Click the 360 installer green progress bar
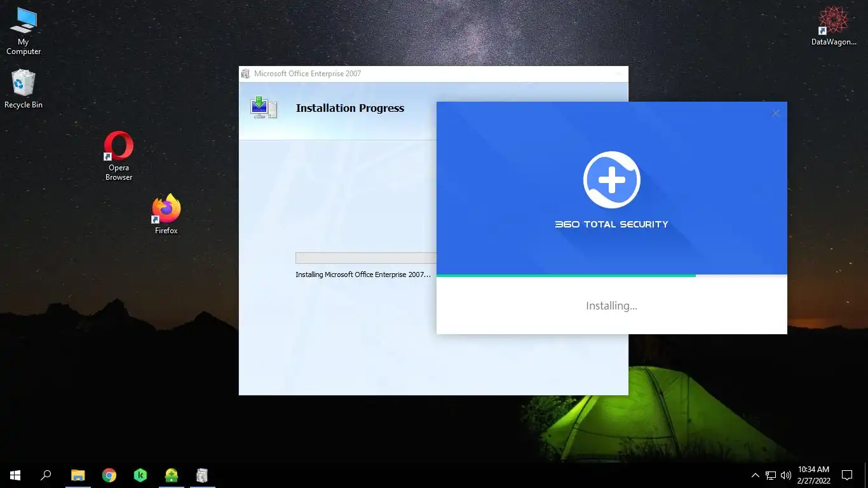 tap(566, 276)
